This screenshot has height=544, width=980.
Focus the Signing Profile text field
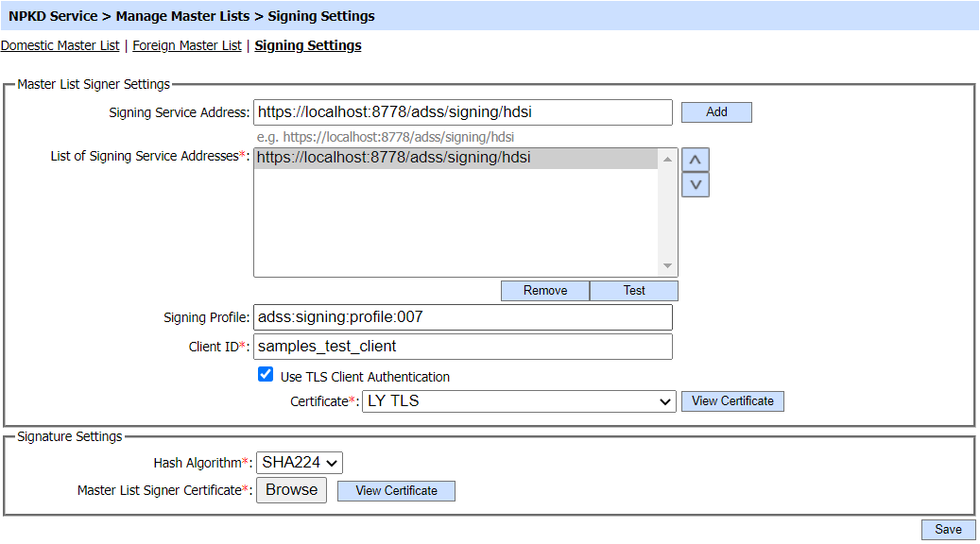(463, 317)
